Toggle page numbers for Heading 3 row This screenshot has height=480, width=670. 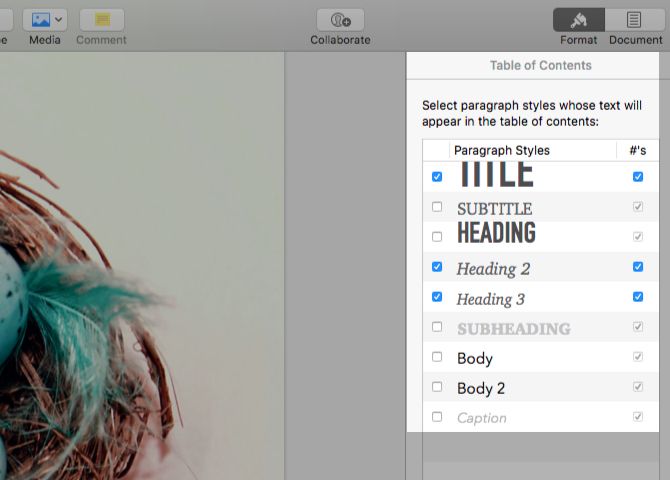point(638,297)
